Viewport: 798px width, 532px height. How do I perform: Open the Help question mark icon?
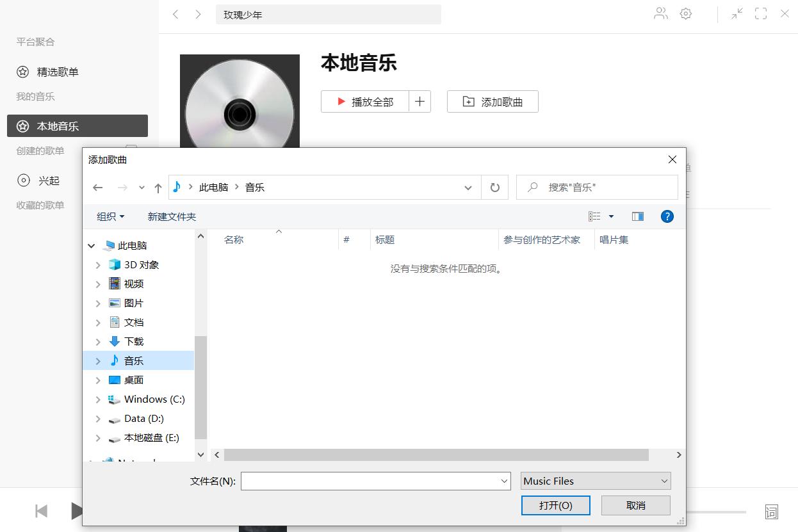pyautogui.click(x=667, y=216)
